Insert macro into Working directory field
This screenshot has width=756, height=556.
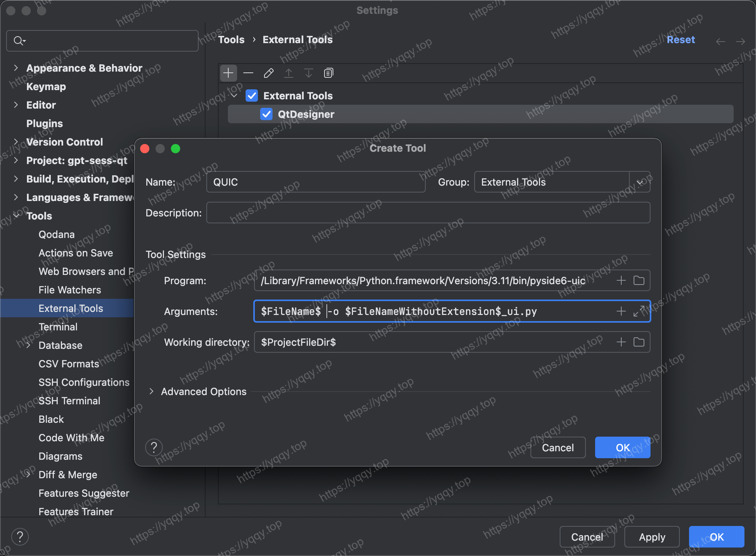point(621,342)
